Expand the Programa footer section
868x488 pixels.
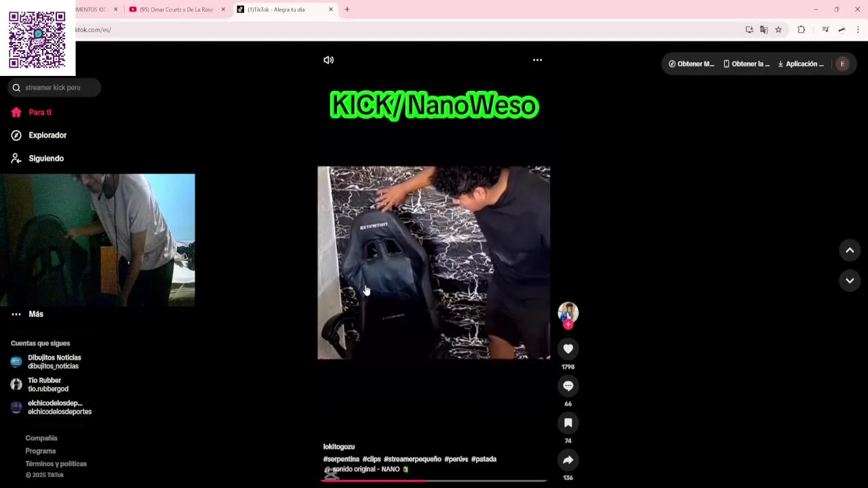tap(41, 451)
